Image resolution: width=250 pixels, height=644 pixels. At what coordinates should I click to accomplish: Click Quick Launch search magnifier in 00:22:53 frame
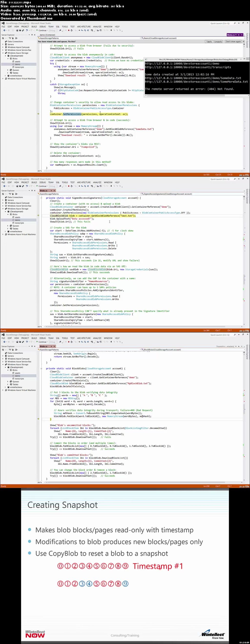235,23
